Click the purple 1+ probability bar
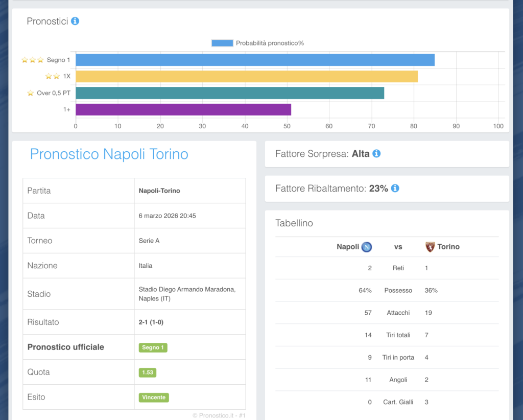The image size is (523, 420). click(183, 109)
